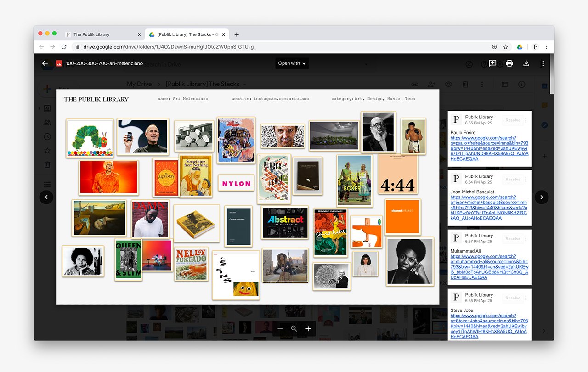Click the website instagram.com/ariciano text
This screenshot has height=372, width=588.
pyautogui.click(x=270, y=99)
